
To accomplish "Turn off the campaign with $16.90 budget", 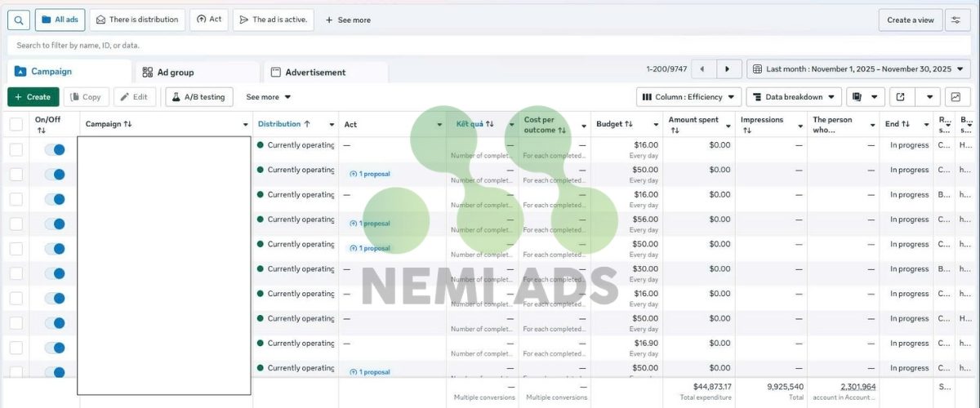I will tap(55, 348).
